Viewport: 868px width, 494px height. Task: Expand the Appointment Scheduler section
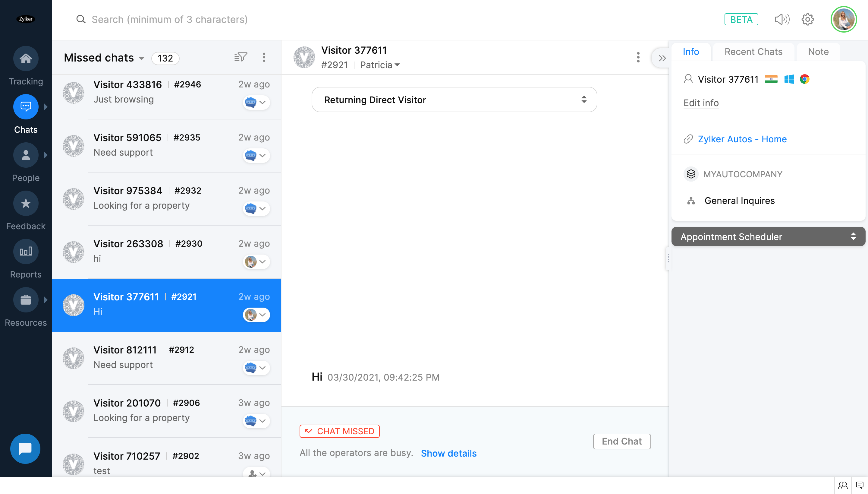[x=768, y=236]
